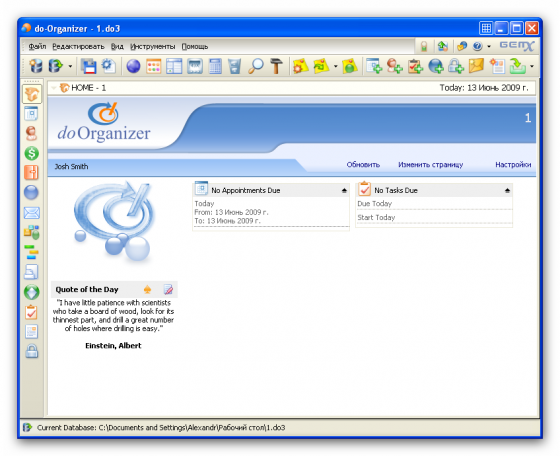Viewport: 560px width, 456px height.
Task: Collapse the No Appointments Due panel
Action: point(344,191)
